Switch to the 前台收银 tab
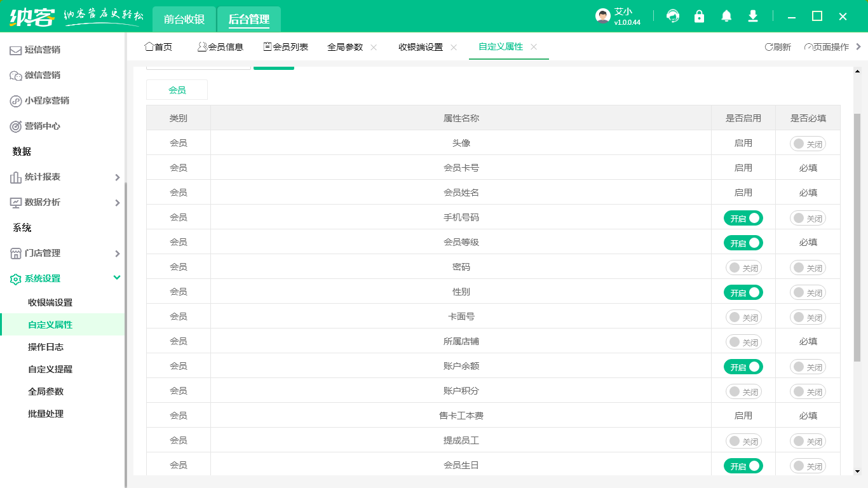 pos(184,19)
